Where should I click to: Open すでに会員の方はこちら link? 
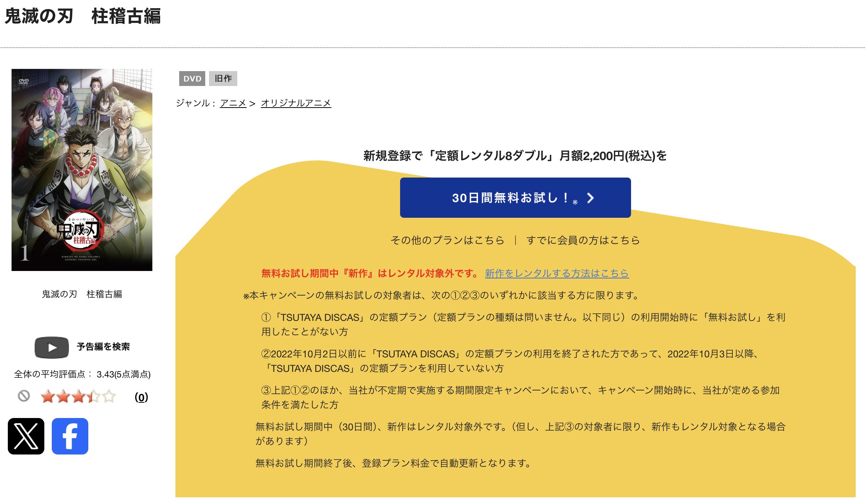click(x=583, y=240)
